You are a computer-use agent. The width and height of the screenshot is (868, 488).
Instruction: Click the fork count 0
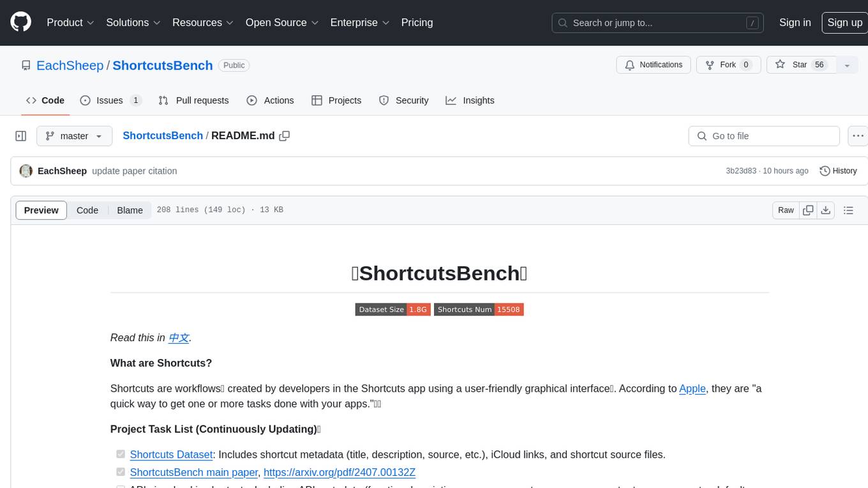pyautogui.click(x=746, y=65)
